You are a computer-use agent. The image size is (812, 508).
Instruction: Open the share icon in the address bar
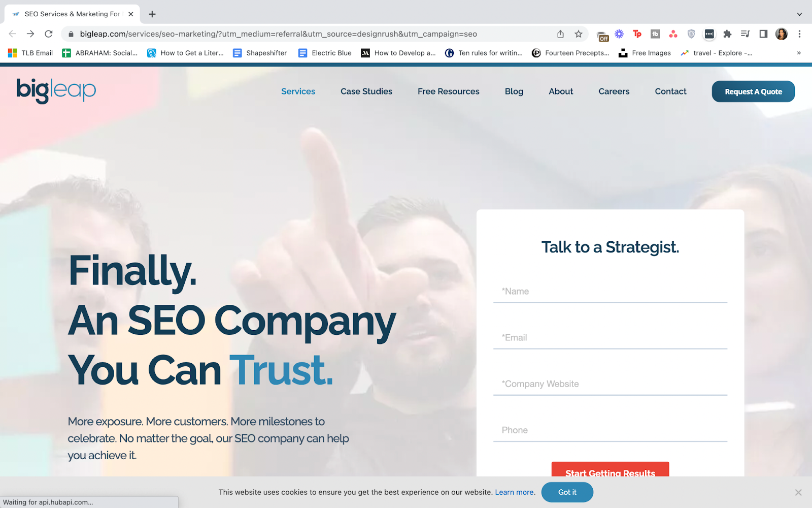pyautogui.click(x=560, y=34)
